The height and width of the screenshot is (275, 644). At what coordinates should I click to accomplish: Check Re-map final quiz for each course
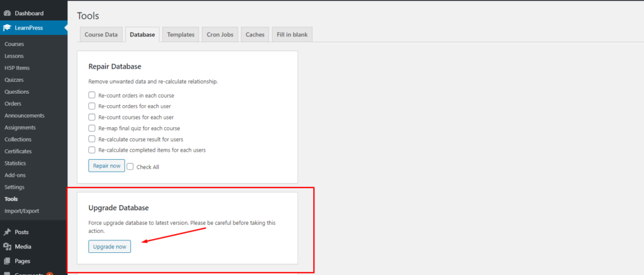[x=92, y=128]
